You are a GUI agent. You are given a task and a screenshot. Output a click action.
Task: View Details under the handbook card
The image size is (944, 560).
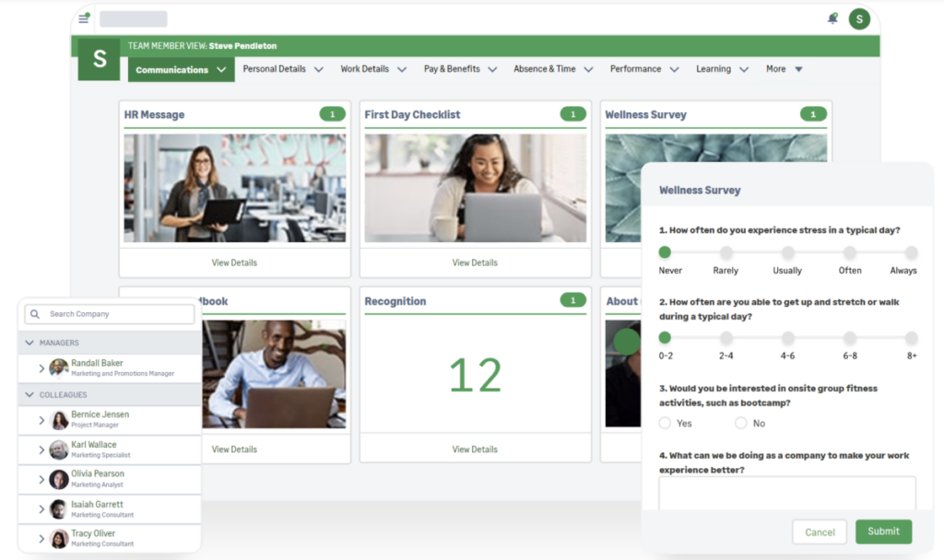coord(234,449)
